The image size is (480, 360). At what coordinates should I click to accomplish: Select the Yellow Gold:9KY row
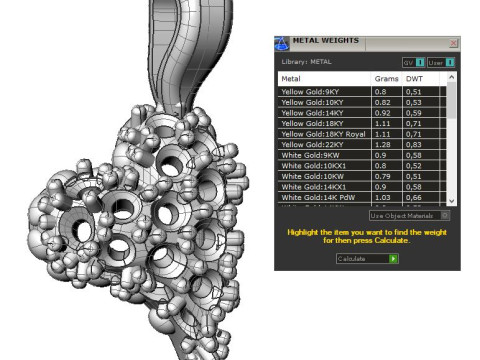coord(362,92)
